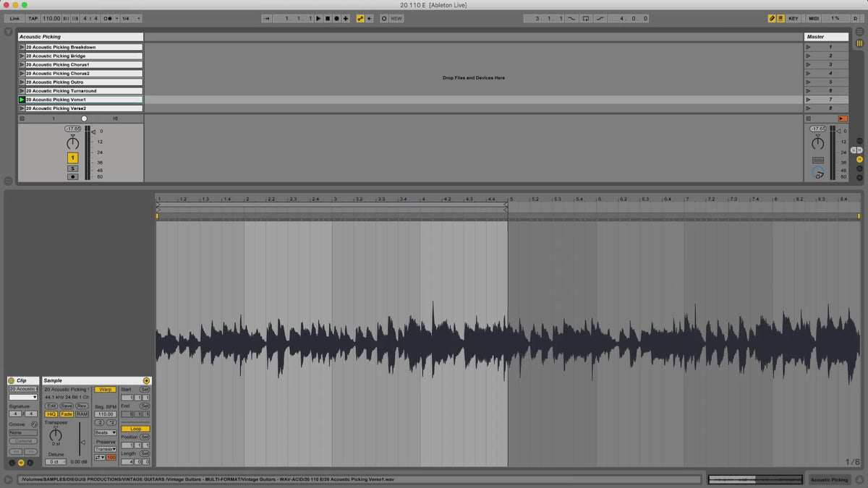
Task: Click the Arrangement Record button
Action: (336, 18)
